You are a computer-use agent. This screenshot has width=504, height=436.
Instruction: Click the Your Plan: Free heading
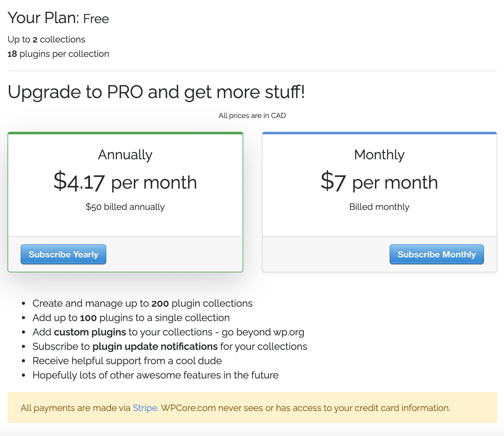(58, 18)
